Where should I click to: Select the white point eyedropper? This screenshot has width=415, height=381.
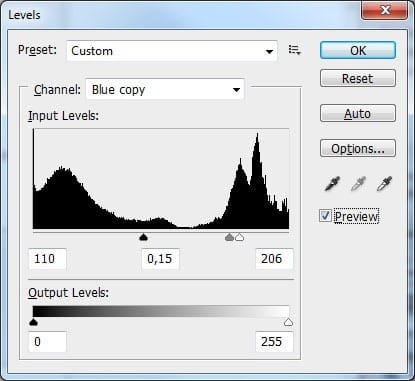click(384, 183)
